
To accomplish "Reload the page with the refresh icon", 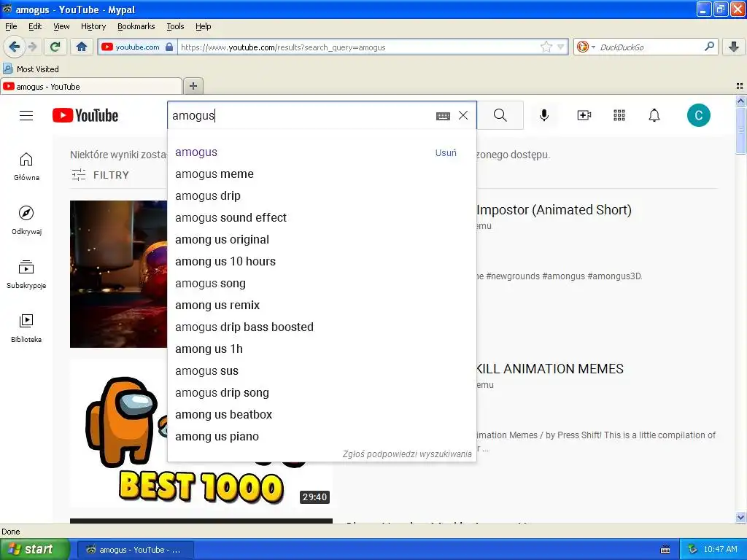I will click(x=55, y=47).
